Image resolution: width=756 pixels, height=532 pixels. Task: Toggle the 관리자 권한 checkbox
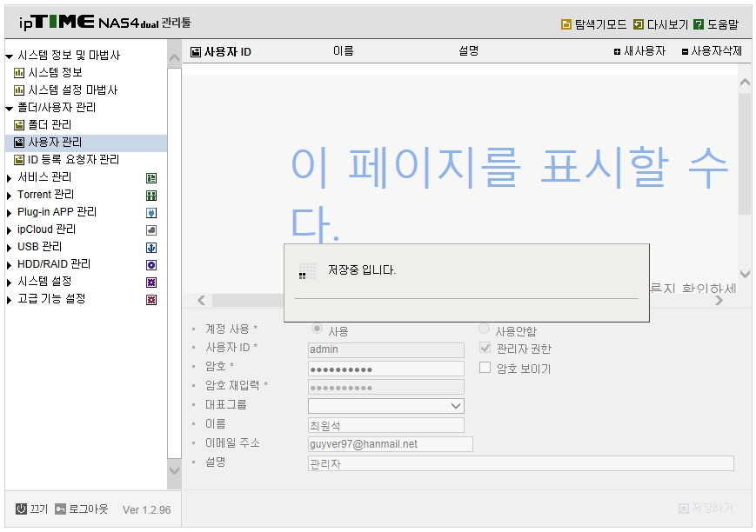pyautogui.click(x=485, y=348)
